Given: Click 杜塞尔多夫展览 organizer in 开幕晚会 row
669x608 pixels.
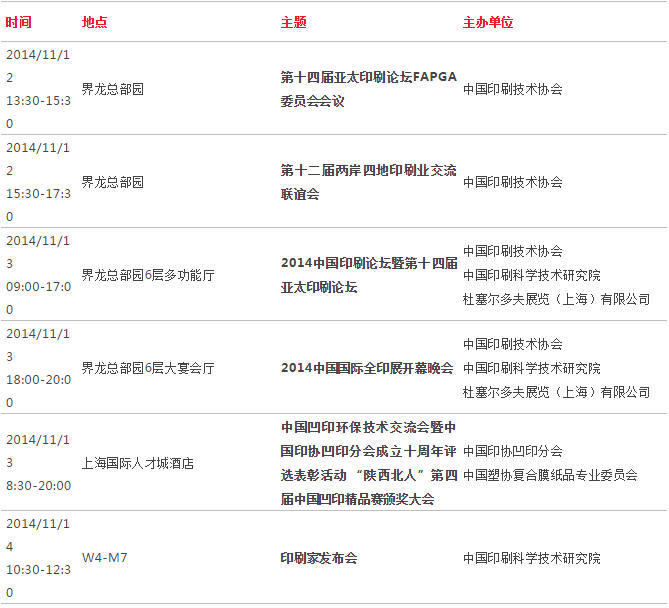Looking at the screenshot, I should tap(556, 392).
